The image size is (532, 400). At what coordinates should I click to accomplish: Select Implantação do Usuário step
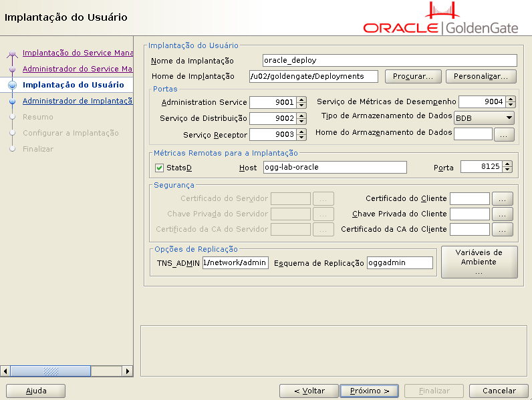[x=74, y=85]
